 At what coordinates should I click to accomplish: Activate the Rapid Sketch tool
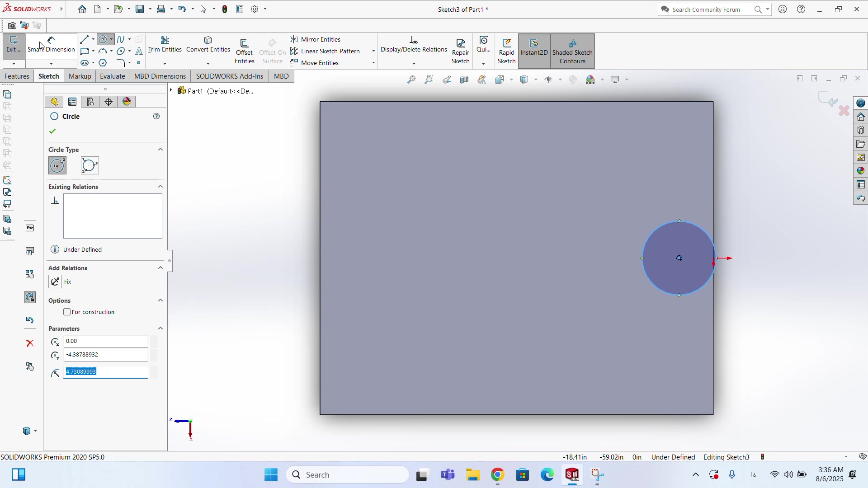[506, 52]
